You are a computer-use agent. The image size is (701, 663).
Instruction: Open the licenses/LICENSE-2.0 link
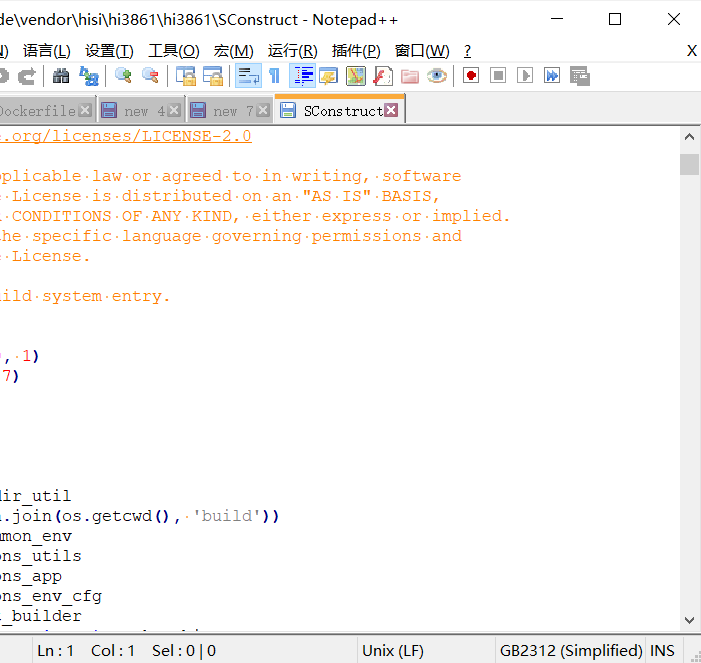pyautogui.click(x=126, y=136)
